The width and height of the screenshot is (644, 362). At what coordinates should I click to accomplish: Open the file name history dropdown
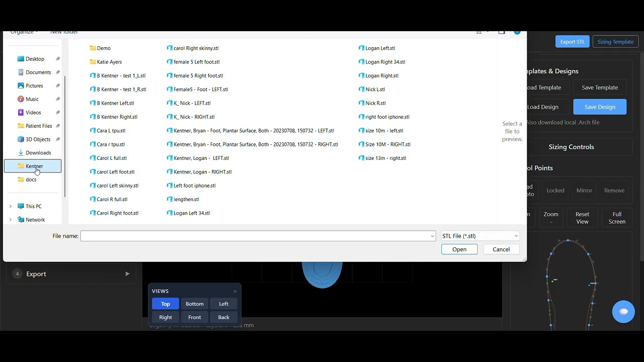(x=432, y=236)
